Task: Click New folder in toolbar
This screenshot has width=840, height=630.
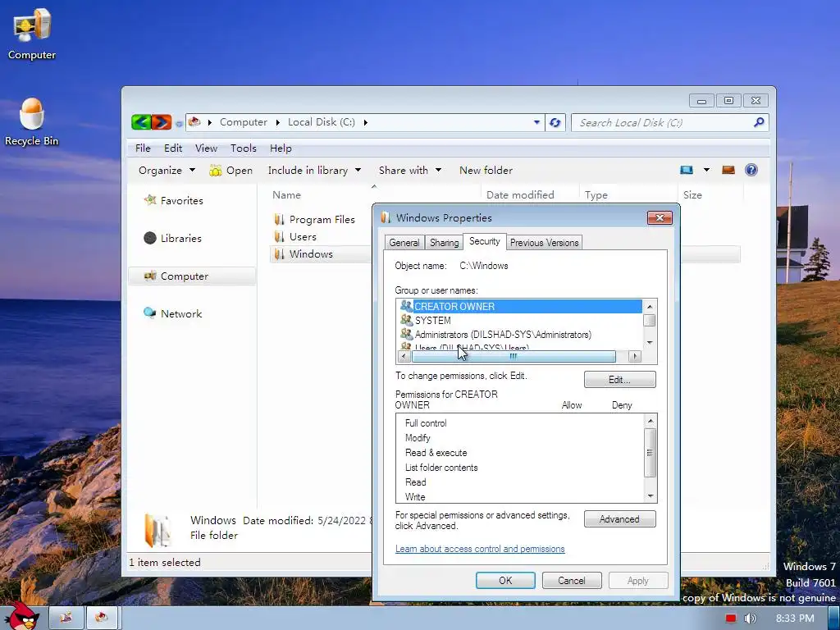Action: tap(486, 171)
